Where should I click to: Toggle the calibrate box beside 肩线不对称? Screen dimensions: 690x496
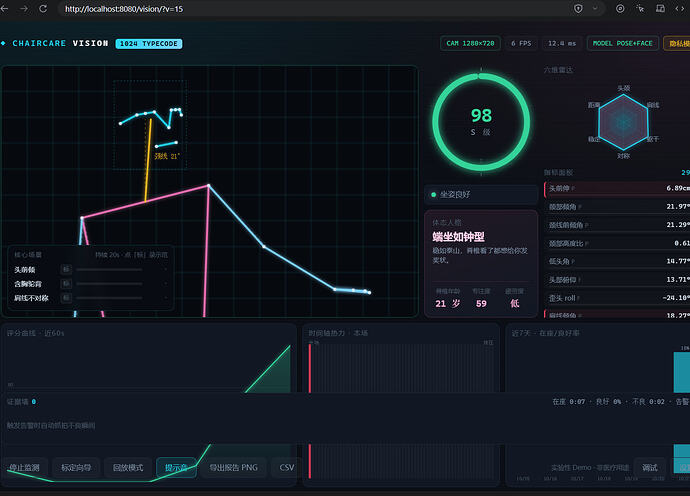(x=66, y=298)
